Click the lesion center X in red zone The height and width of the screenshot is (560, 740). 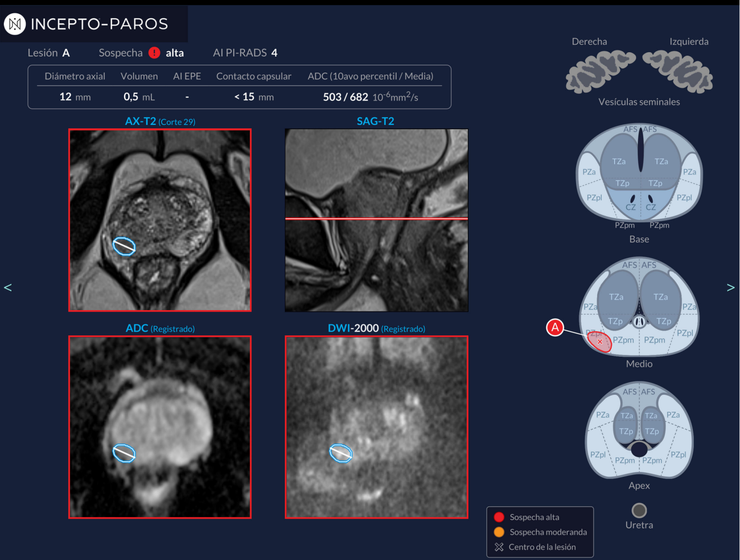pyautogui.click(x=600, y=342)
